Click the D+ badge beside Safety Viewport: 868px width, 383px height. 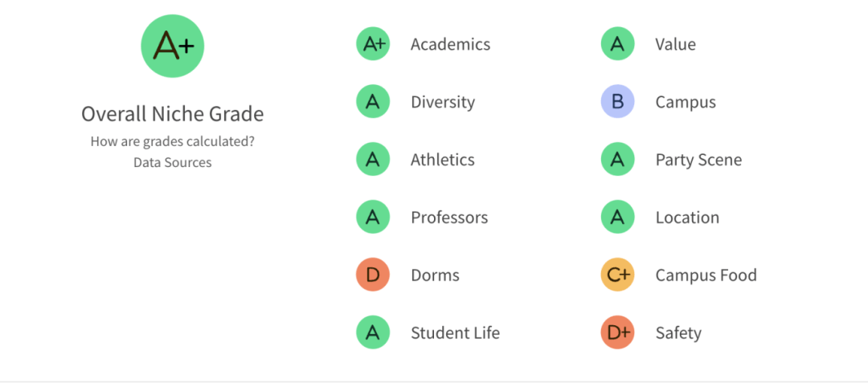618,332
